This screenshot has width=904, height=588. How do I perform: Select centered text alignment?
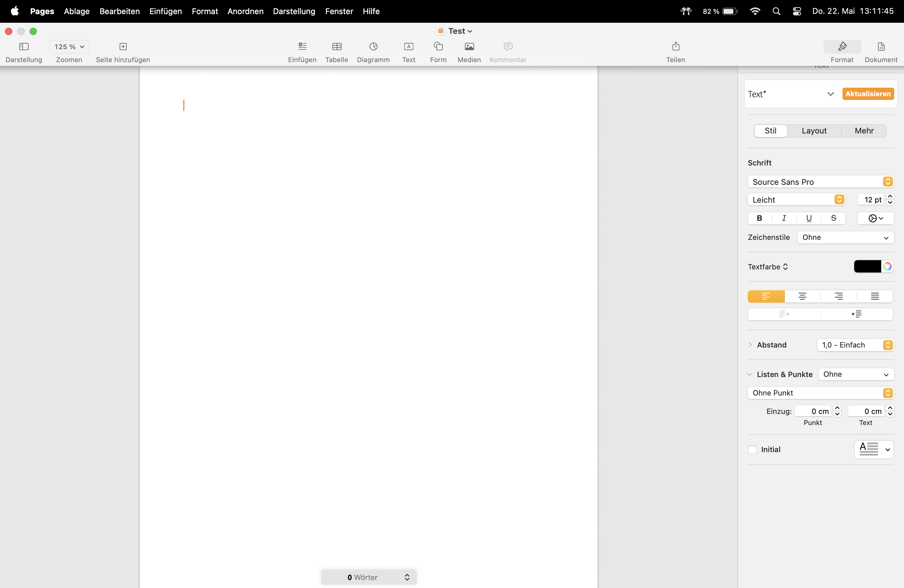[x=802, y=296]
